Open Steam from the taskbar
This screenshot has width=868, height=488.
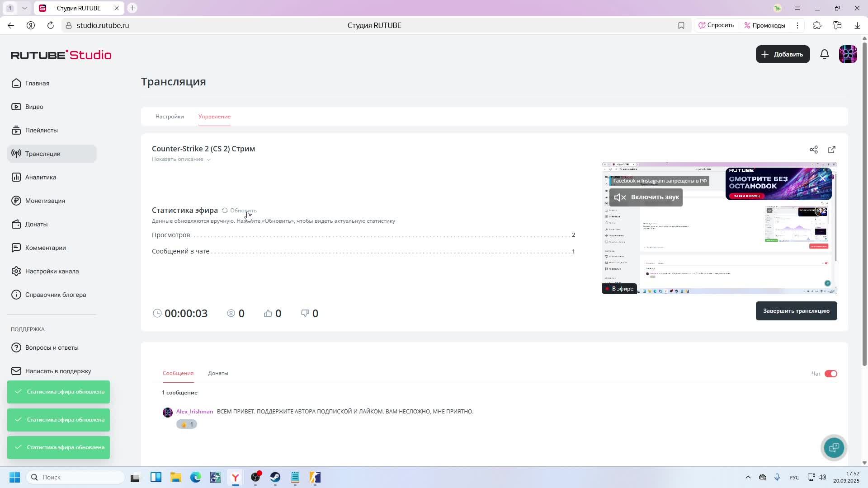coord(275,477)
